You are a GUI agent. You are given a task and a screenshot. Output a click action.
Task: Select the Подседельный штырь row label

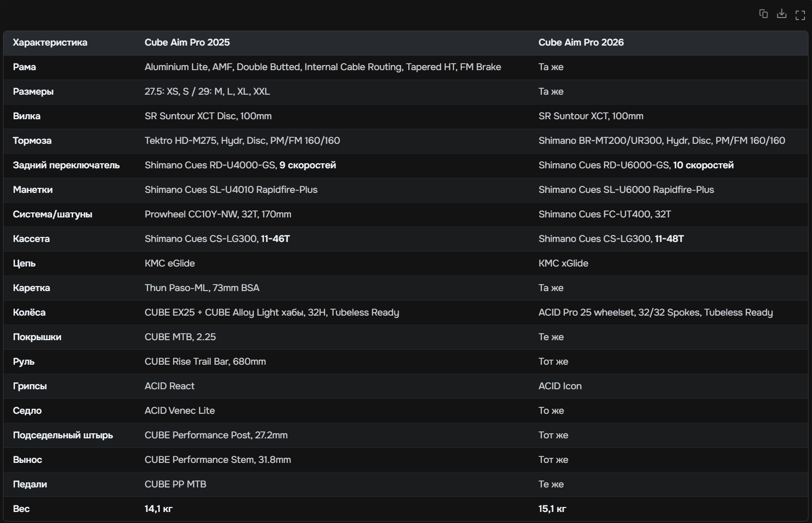click(63, 435)
